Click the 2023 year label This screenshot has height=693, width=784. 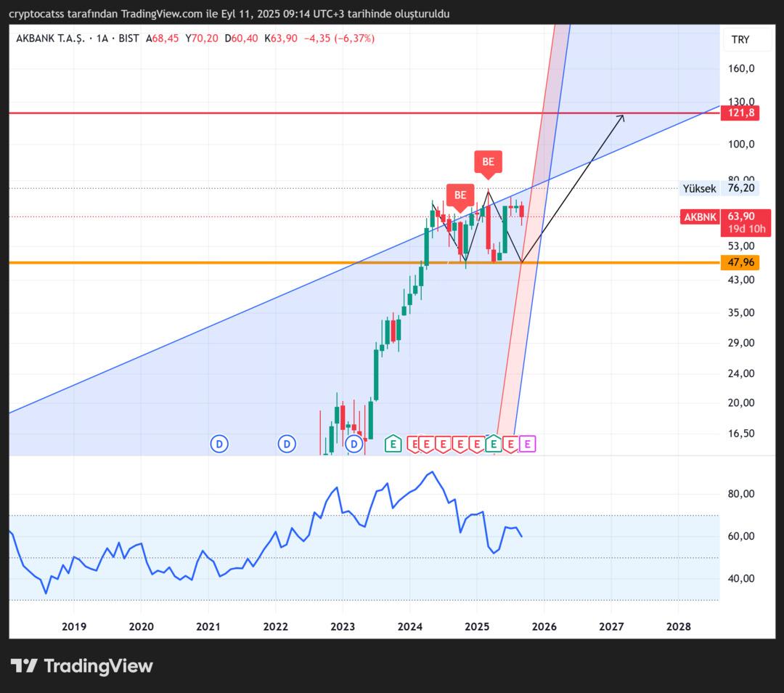click(x=343, y=626)
